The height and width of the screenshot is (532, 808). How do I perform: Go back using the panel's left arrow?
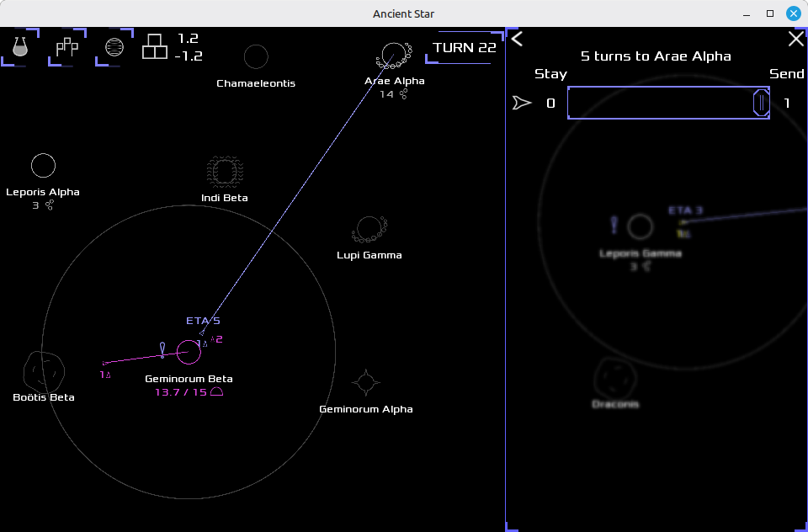tap(518, 39)
